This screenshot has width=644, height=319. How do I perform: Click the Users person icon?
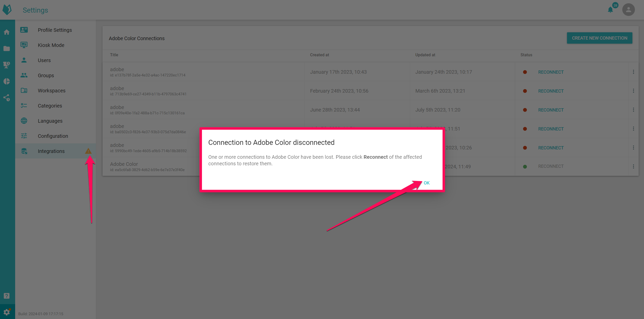24,60
